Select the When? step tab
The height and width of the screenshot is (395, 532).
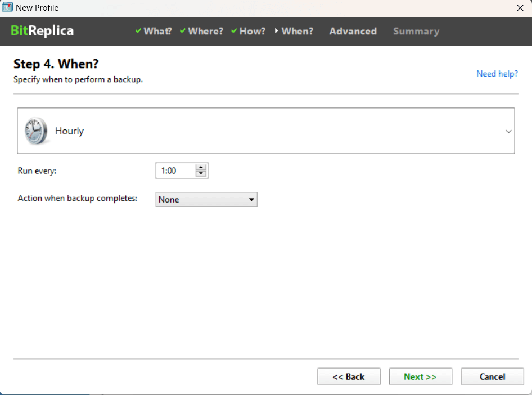[x=294, y=31]
